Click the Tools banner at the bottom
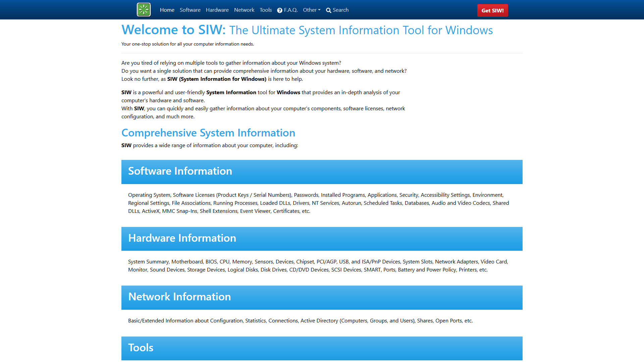This screenshot has height=362, width=644. pyautogui.click(x=141, y=348)
